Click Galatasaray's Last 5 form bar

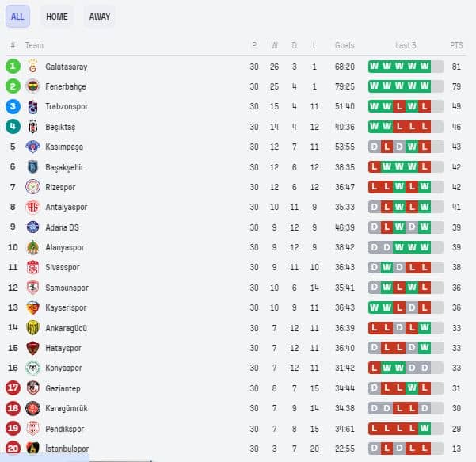[406, 67]
